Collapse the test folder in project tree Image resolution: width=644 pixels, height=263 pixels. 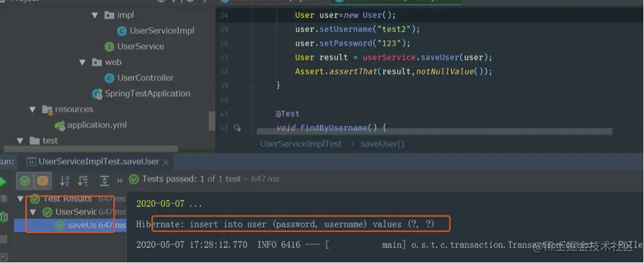(20, 140)
